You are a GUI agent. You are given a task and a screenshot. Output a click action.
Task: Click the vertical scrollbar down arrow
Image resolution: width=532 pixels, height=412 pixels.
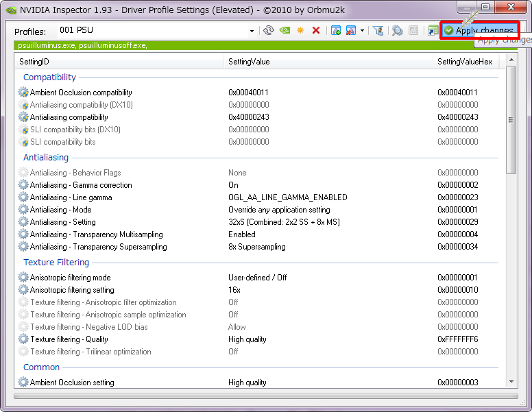tap(511, 382)
